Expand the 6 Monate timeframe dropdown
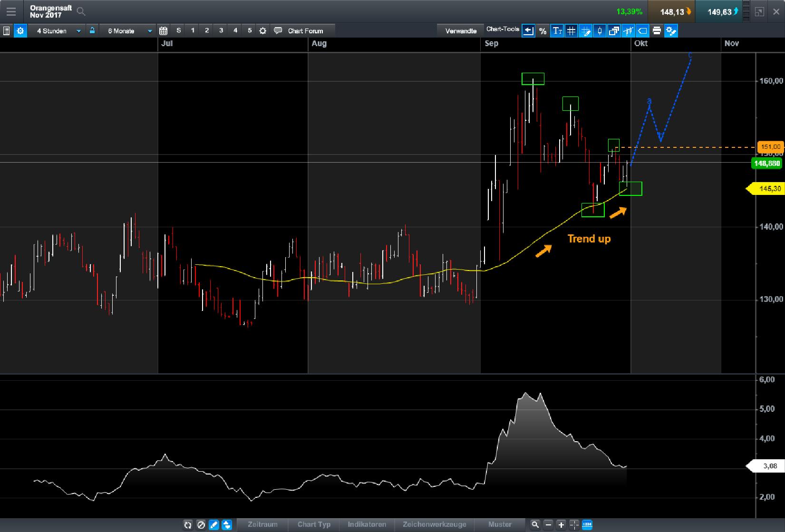This screenshot has height=532, width=785. point(126,30)
